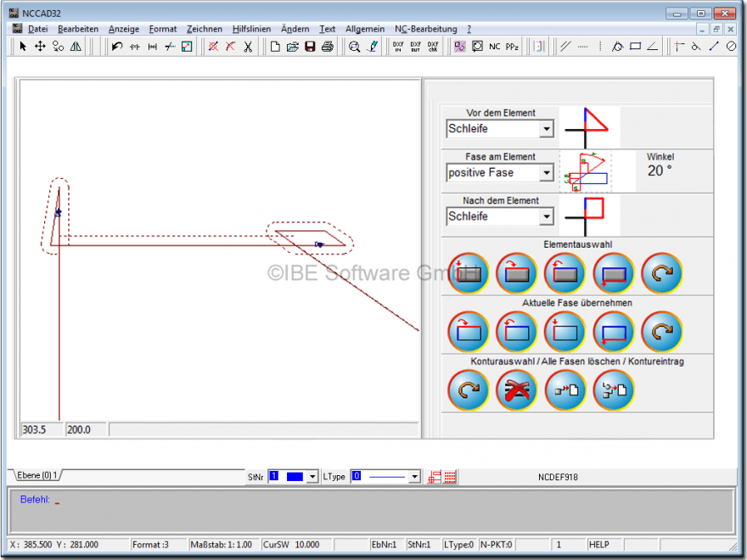Click orange arrow under Aktuelle Fase übernehmen
This screenshot has height=560, width=747.
(662, 332)
